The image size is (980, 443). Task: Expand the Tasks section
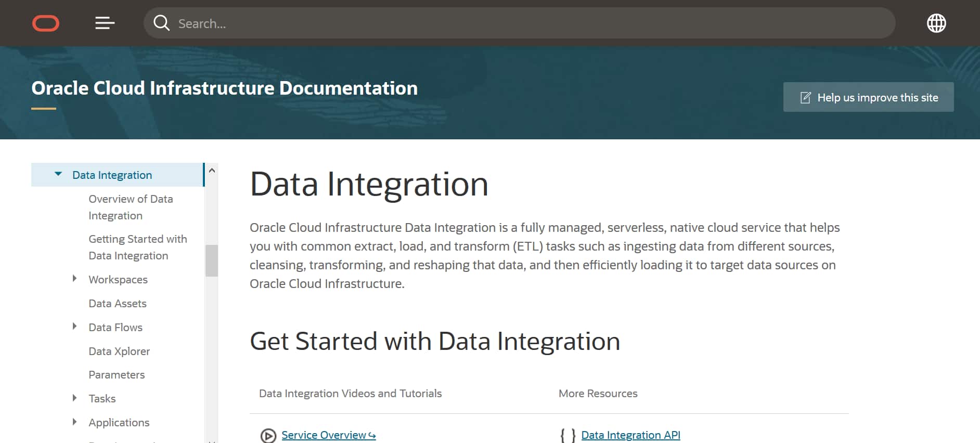point(74,398)
